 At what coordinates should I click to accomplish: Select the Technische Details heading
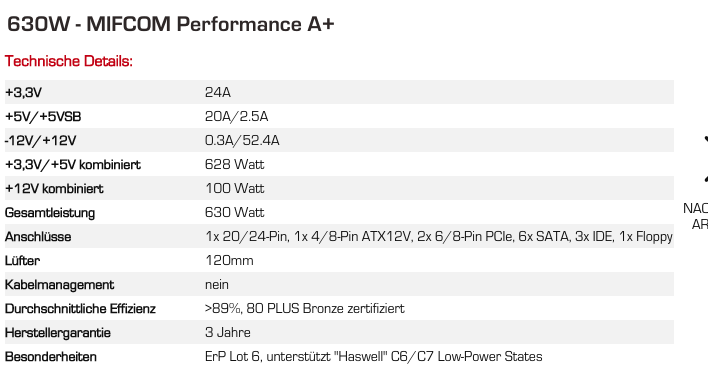point(69,61)
